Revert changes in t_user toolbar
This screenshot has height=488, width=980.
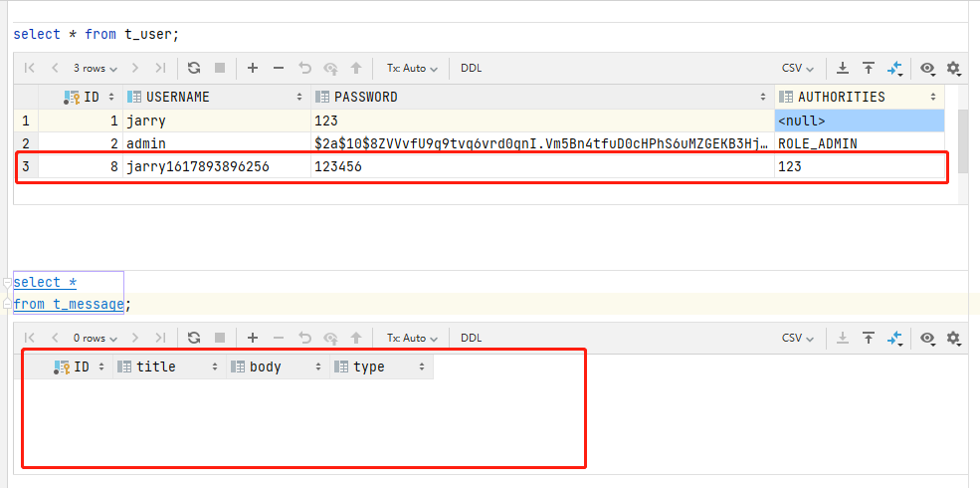coord(304,68)
